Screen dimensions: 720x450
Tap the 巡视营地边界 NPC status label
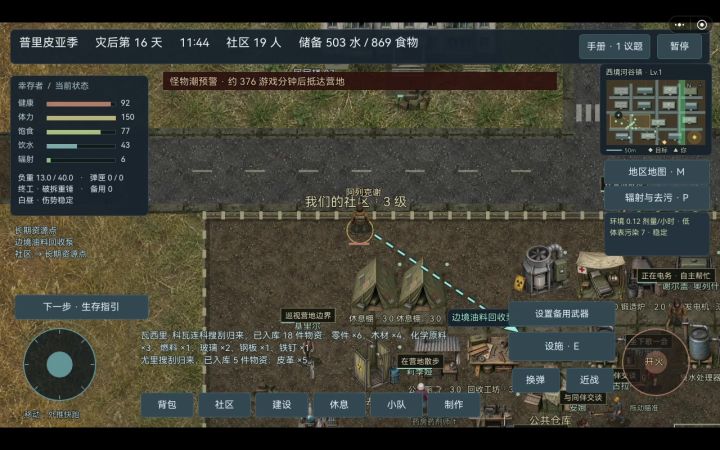click(308, 315)
